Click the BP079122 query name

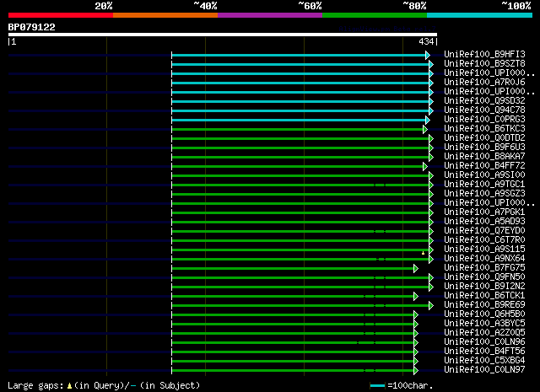coord(32,27)
